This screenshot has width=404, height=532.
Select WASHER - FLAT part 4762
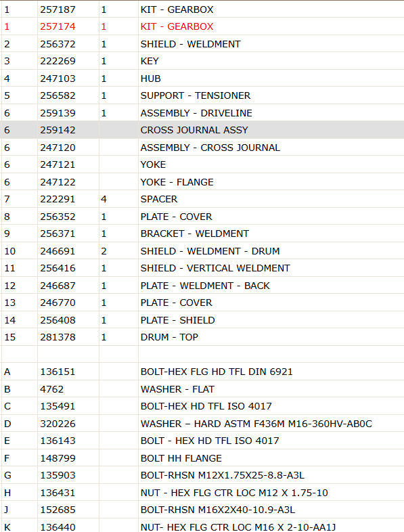[52, 389]
